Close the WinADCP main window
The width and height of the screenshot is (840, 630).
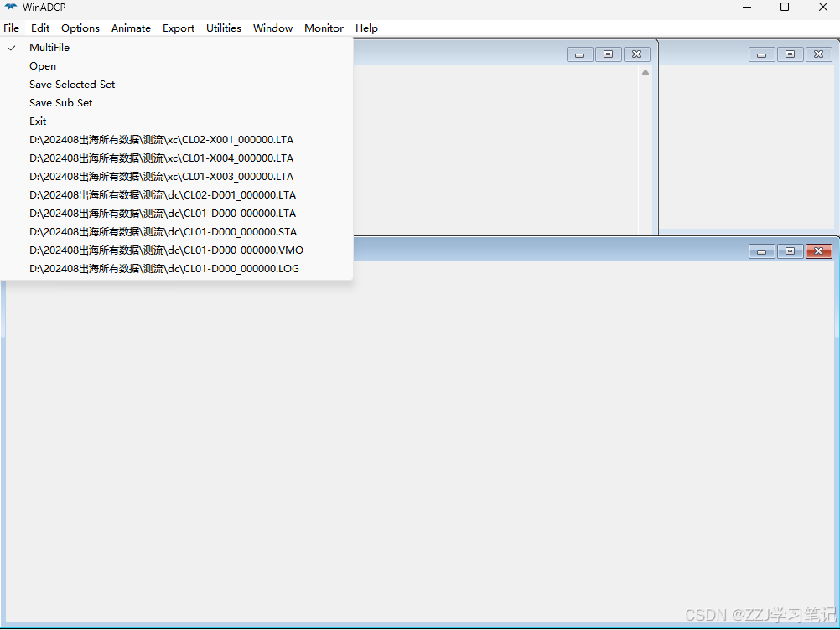[x=823, y=8]
